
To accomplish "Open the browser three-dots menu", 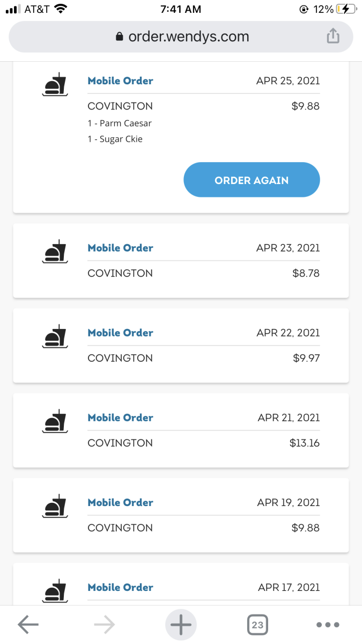I will tap(328, 625).
